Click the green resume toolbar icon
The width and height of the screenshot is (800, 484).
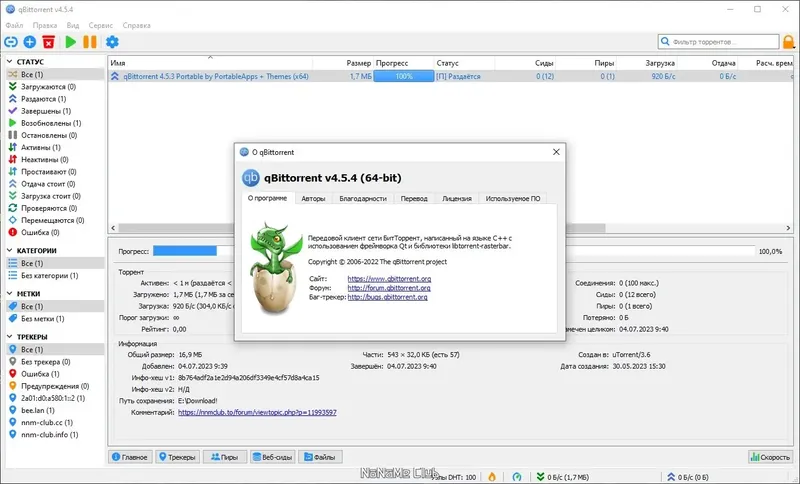point(70,42)
